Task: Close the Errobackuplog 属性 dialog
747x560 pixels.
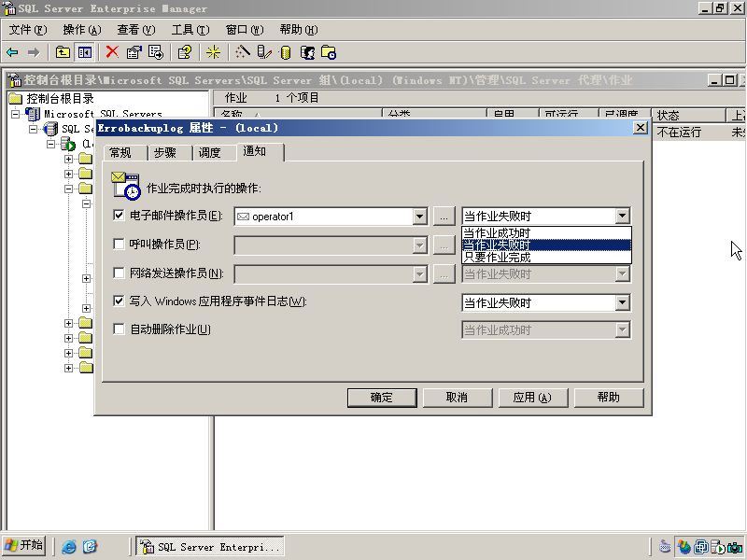Action: 641,128
